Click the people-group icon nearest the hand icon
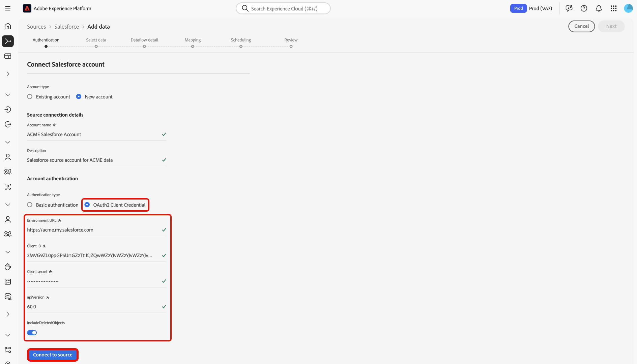The image size is (637, 364). (x=8, y=234)
